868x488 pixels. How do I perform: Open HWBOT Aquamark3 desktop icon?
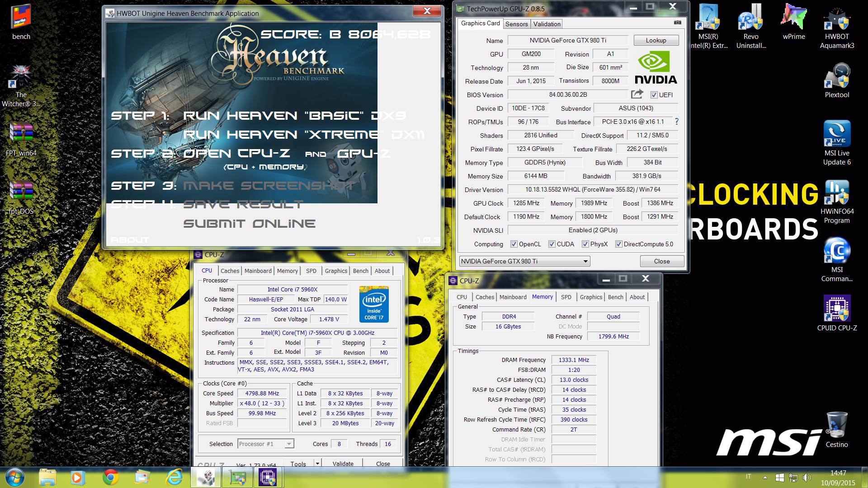tap(837, 26)
